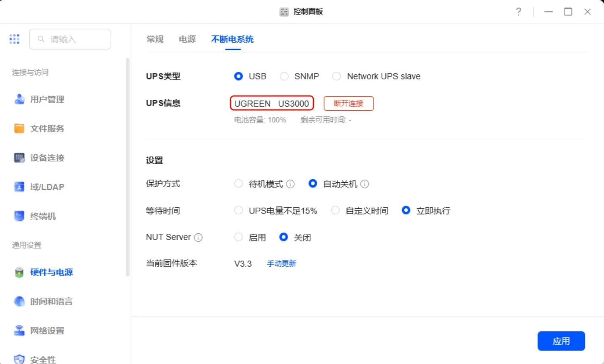Open 终端机 in sidebar

[43, 216]
